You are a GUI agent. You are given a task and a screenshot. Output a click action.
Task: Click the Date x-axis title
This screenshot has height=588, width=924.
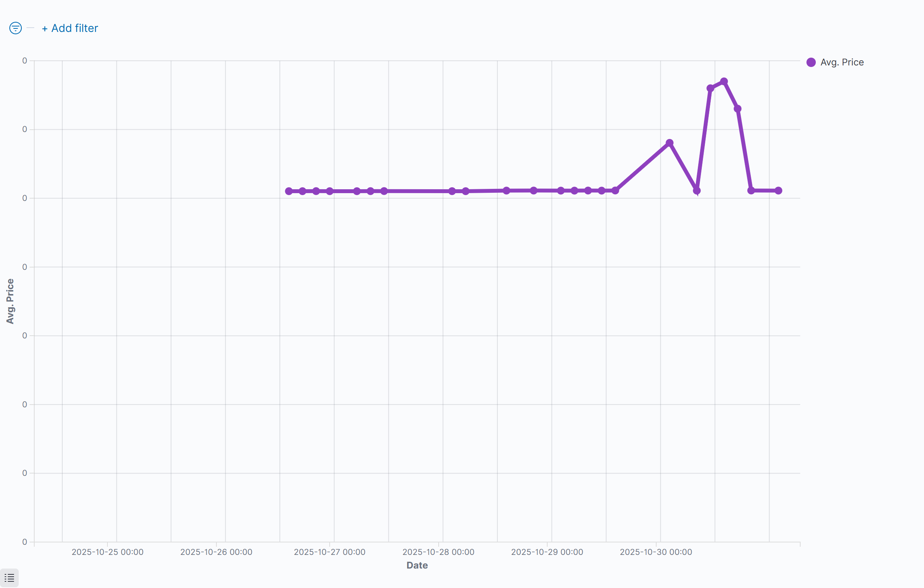[x=417, y=565]
